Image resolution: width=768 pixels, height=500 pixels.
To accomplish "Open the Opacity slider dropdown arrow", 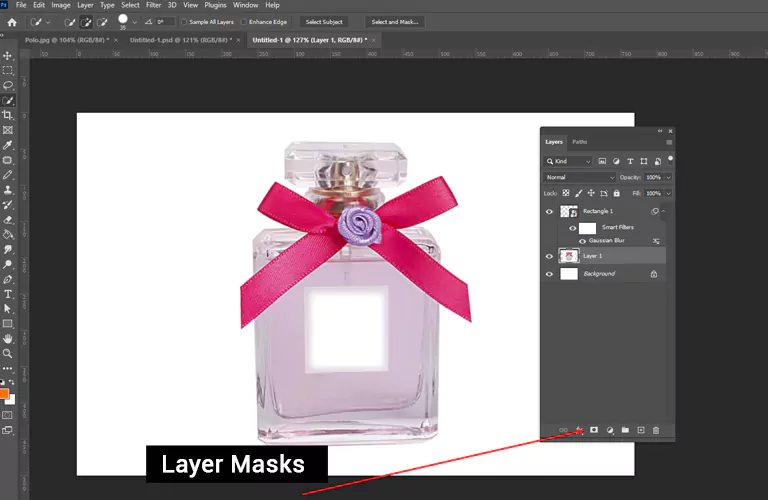I will pyautogui.click(x=668, y=177).
